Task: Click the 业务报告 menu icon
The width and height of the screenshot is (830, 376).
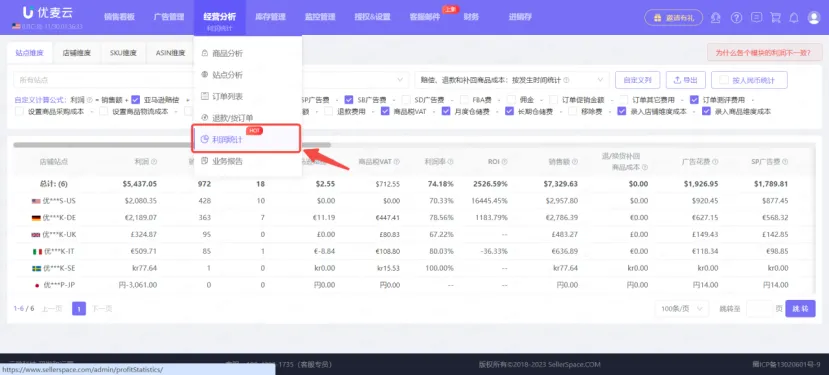Action: tap(205, 161)
